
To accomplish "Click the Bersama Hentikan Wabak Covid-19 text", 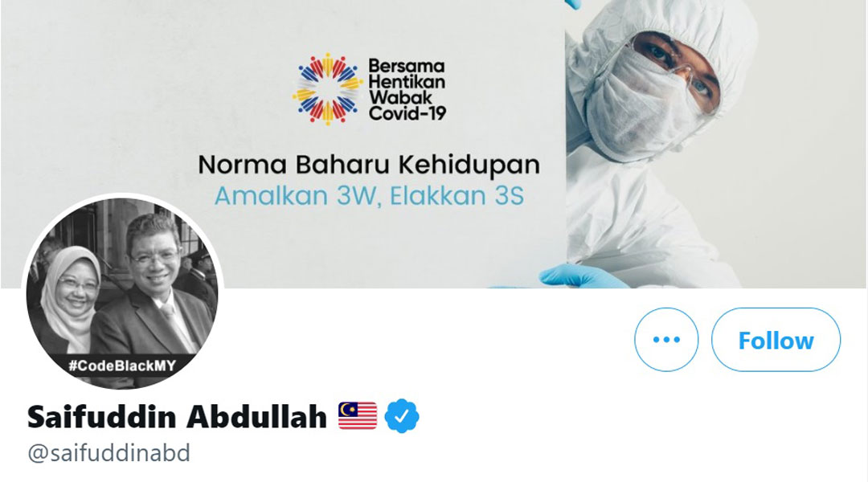I will coord(407,90).
